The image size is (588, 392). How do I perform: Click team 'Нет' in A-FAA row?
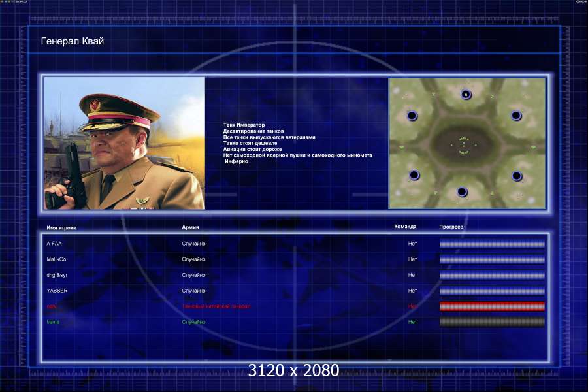(x=412, y=244)
